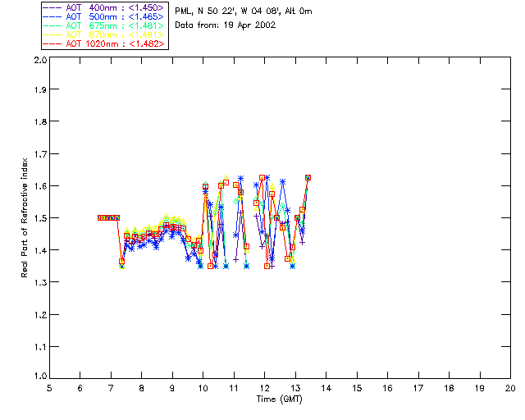525x420 pixels.
Task: Click the last data point near 13.4 GMT
Action: 308,177
